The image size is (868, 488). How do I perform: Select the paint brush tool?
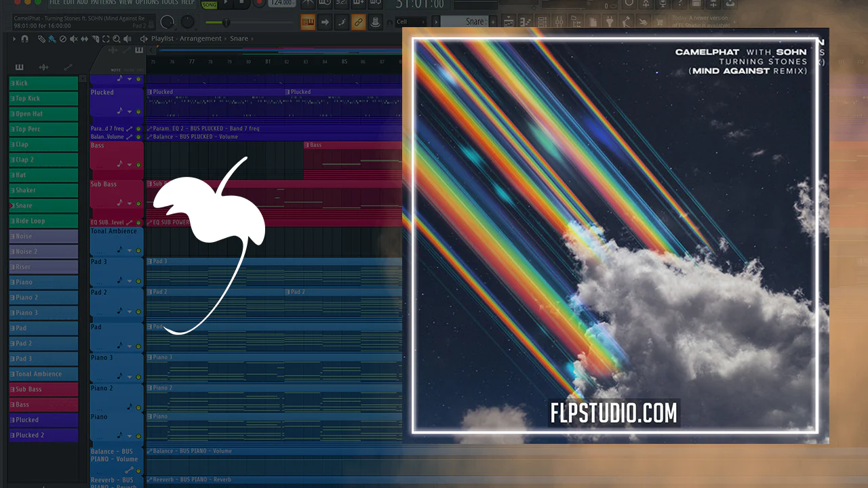52,39
